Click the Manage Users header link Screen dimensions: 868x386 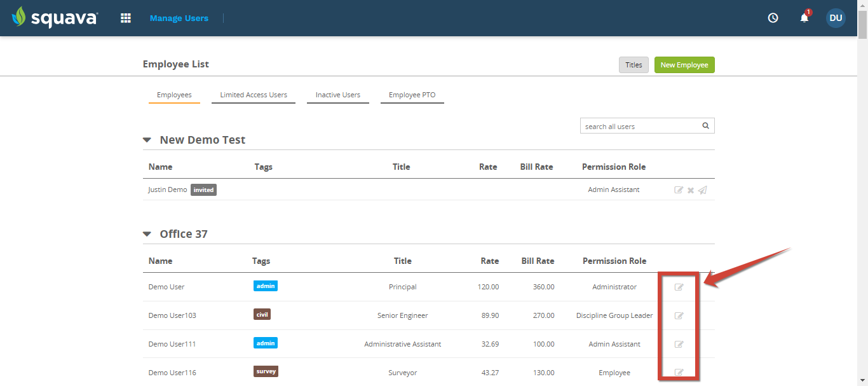(179, 18)
